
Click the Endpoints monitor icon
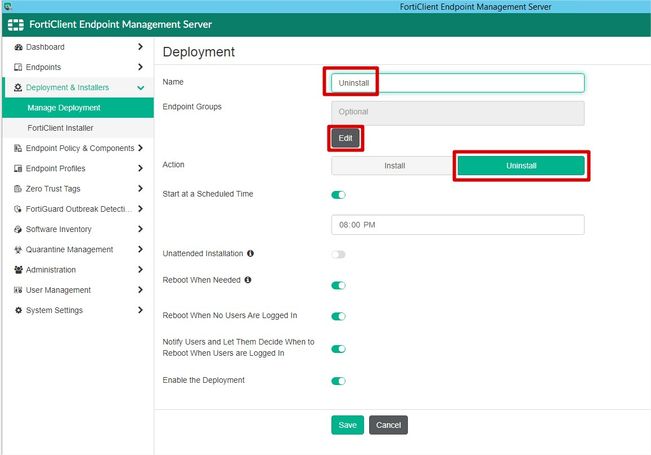(18, 67)
